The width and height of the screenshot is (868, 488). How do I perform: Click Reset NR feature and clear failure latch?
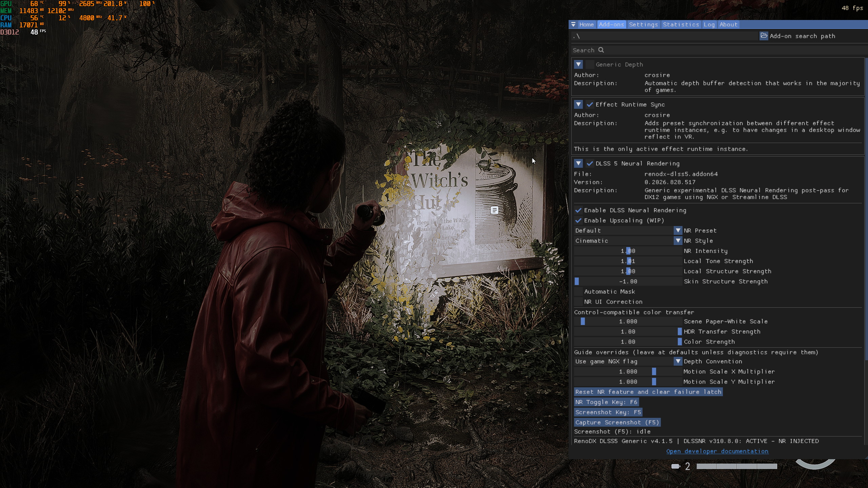(648, 392)
